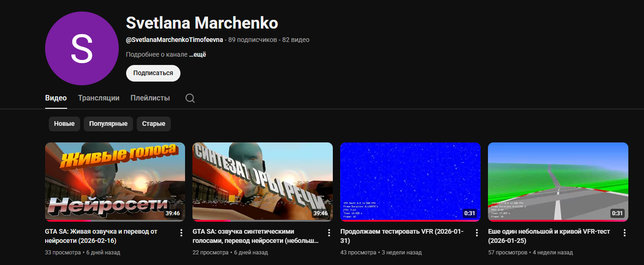Click the green road VFR-тест thumbnail
644x265 pixels.
(x=558, y=182)
